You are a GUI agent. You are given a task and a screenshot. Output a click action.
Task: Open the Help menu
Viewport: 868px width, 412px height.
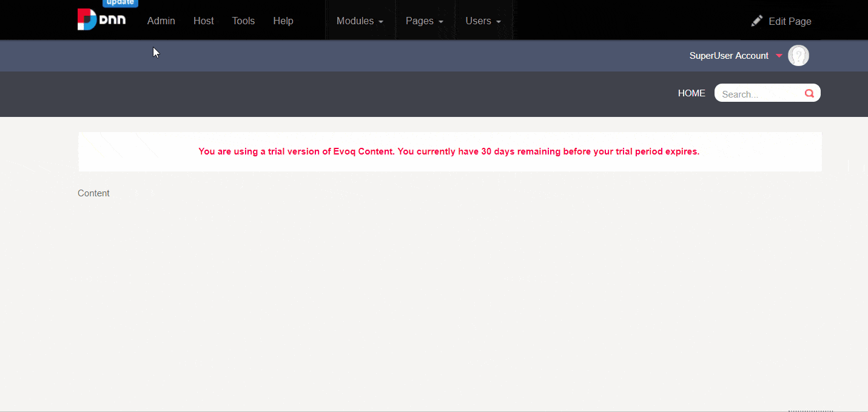[283, 21]
